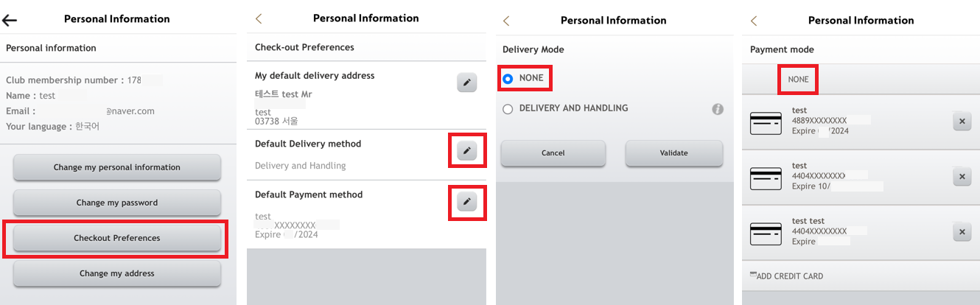This screenshot has height=305, width=980.
Task: Open Checkout Preferences
Action: pyautogui.click(x=117, y=238)
